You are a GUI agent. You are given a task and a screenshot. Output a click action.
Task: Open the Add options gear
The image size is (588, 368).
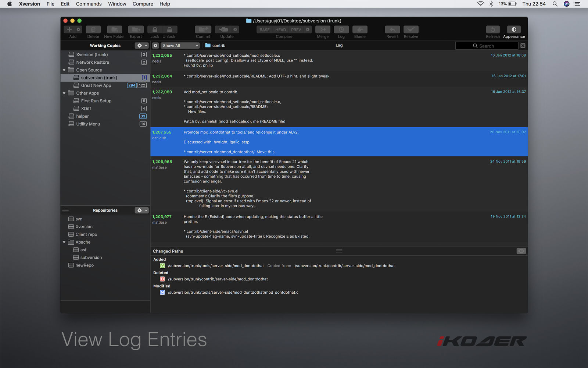(78, 29)
